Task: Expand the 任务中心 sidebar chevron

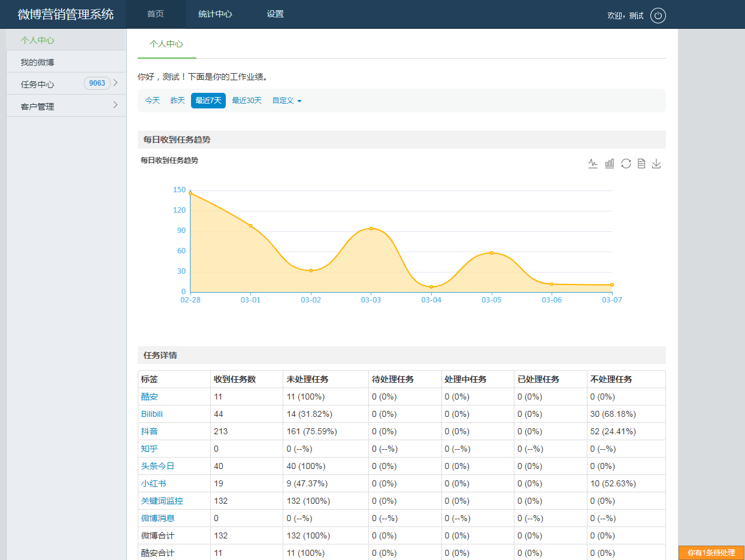Action: (116, 83)
